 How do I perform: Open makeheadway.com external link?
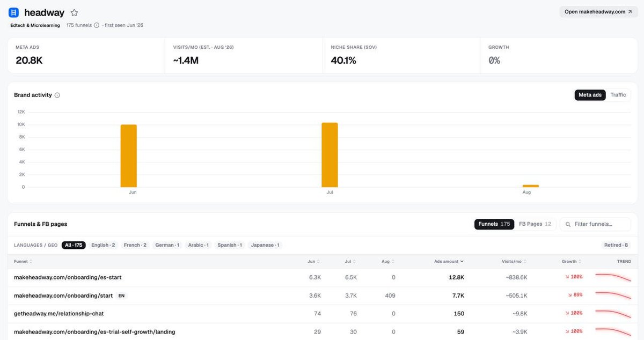pos(598,12)
